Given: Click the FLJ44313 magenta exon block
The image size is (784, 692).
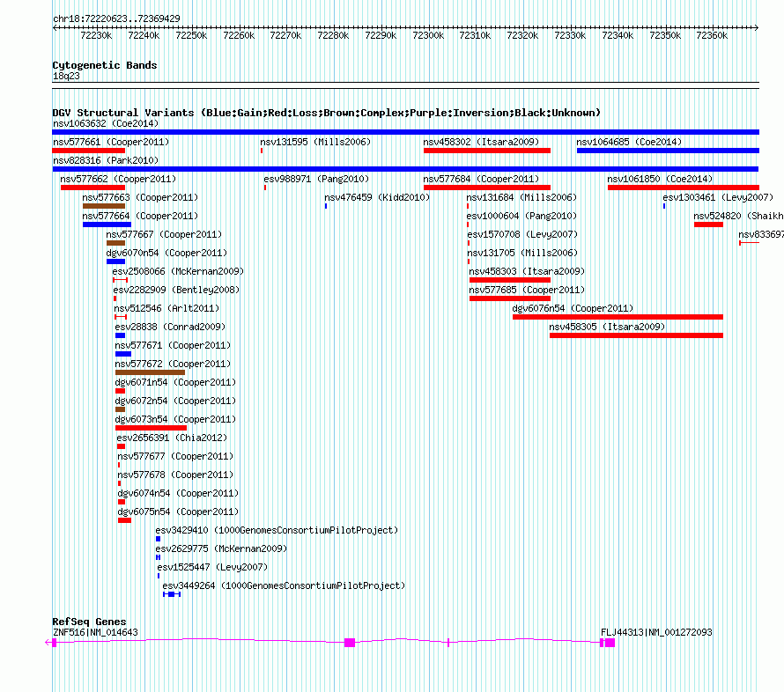Looking at the screenshot, I should [x=610, y=643].
